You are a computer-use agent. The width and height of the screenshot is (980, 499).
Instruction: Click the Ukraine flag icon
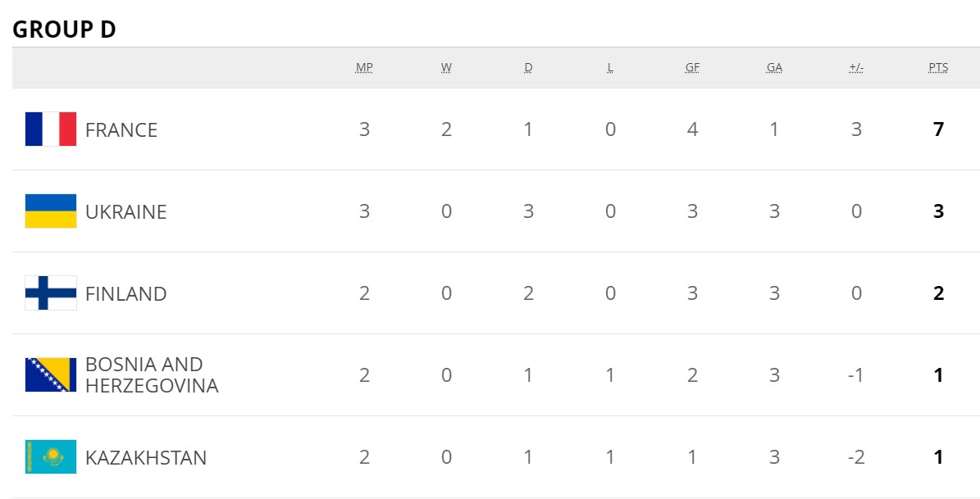pyautogui.click(x=51, y=211)
